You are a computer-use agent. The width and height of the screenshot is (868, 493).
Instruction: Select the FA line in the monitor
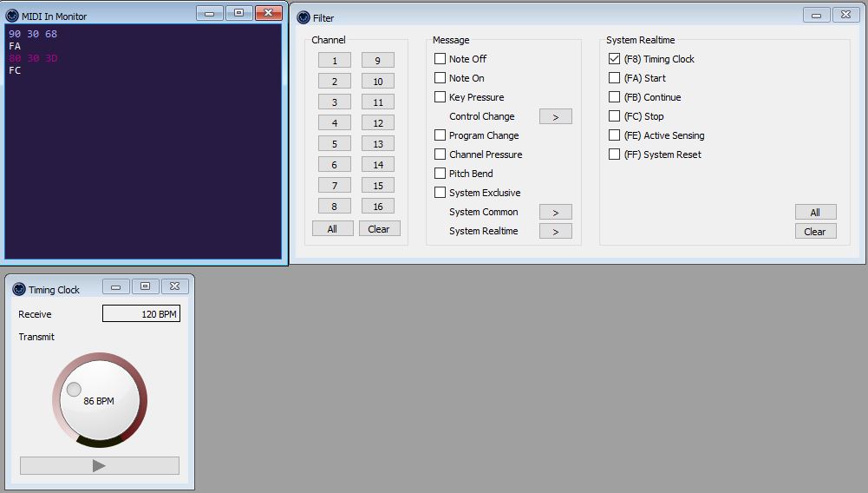point(15,46)
